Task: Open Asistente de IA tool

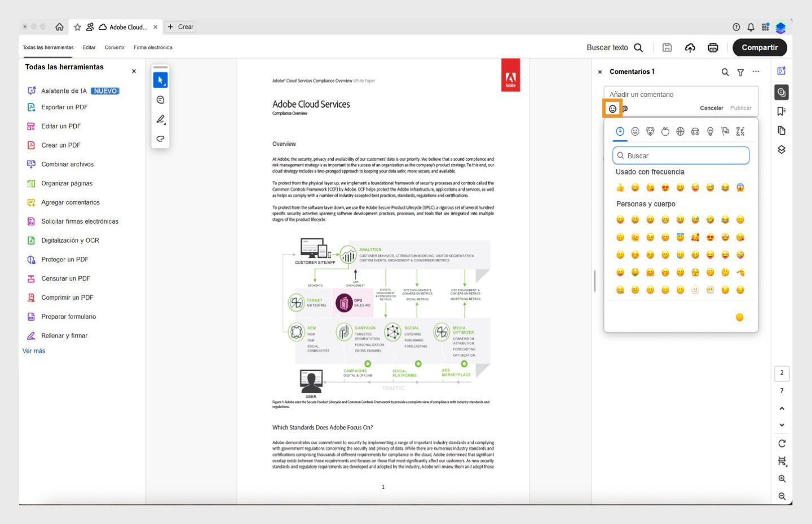Action: 73,91
